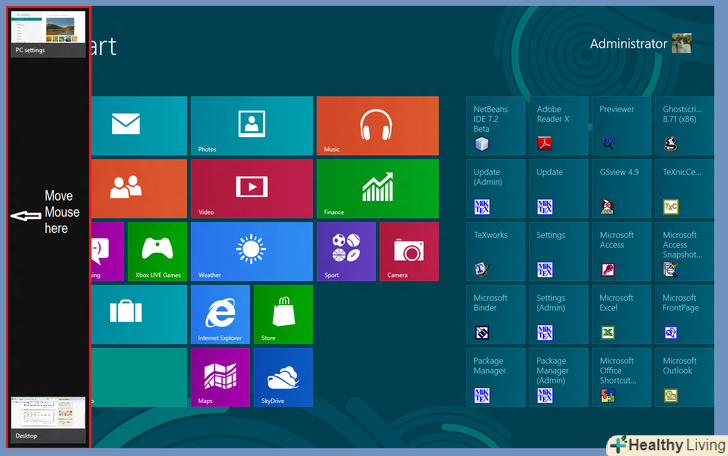Open the Sport tile
This screenshot has width=728, height=456.
pyautogui.click(x=346, y=251)
